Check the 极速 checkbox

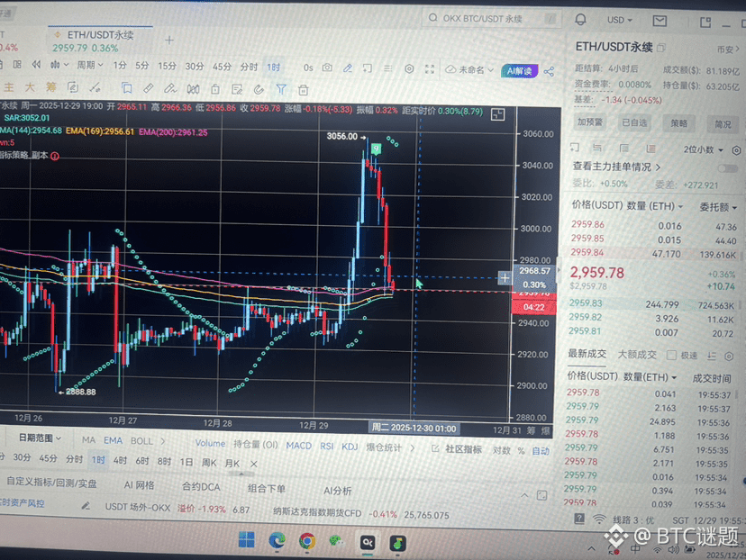tap(671, 355)
